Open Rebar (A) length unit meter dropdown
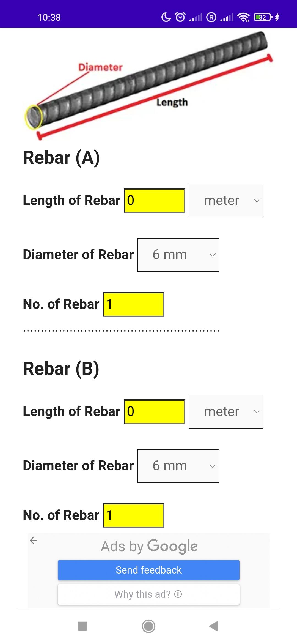Viewport: 297px width, 644px height. click(x=226, y=201)
